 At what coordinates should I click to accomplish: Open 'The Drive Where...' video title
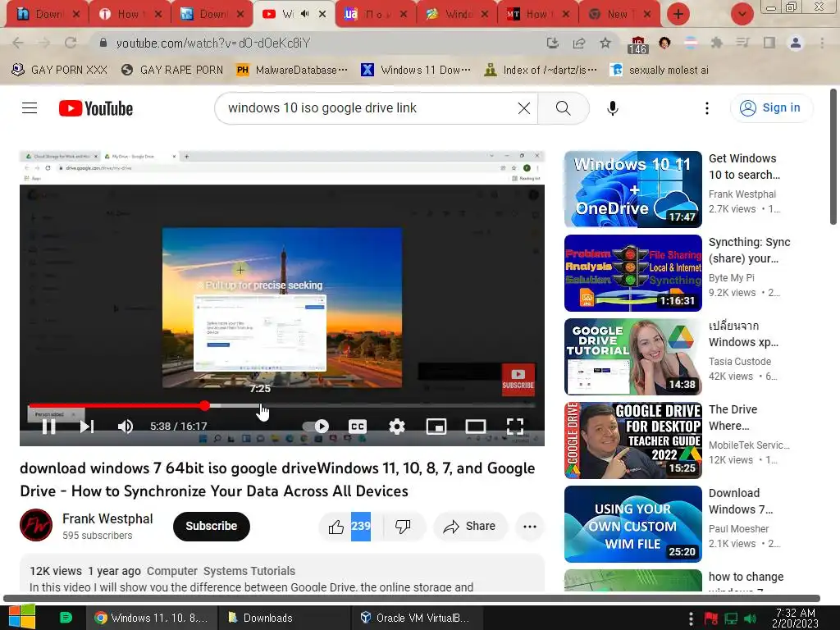tap(733, 418)
